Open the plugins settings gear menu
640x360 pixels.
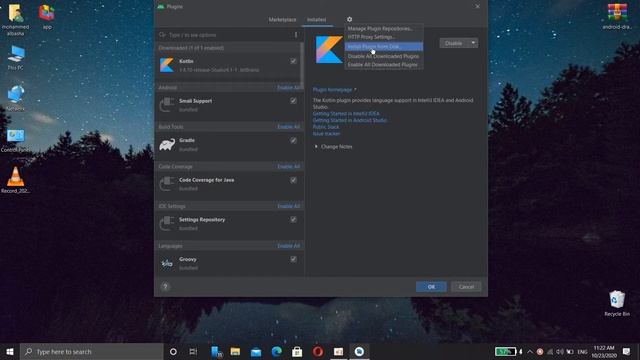349,19
